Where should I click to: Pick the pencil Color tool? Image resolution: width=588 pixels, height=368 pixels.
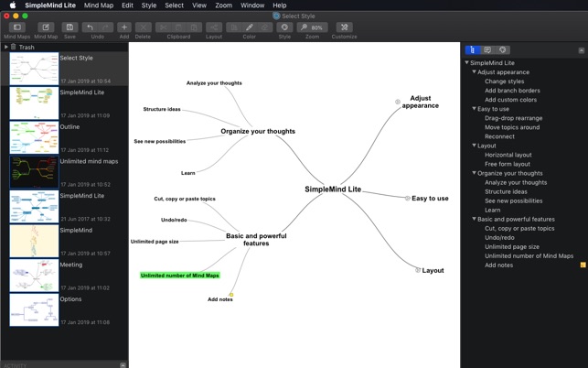tap(249, 27)
